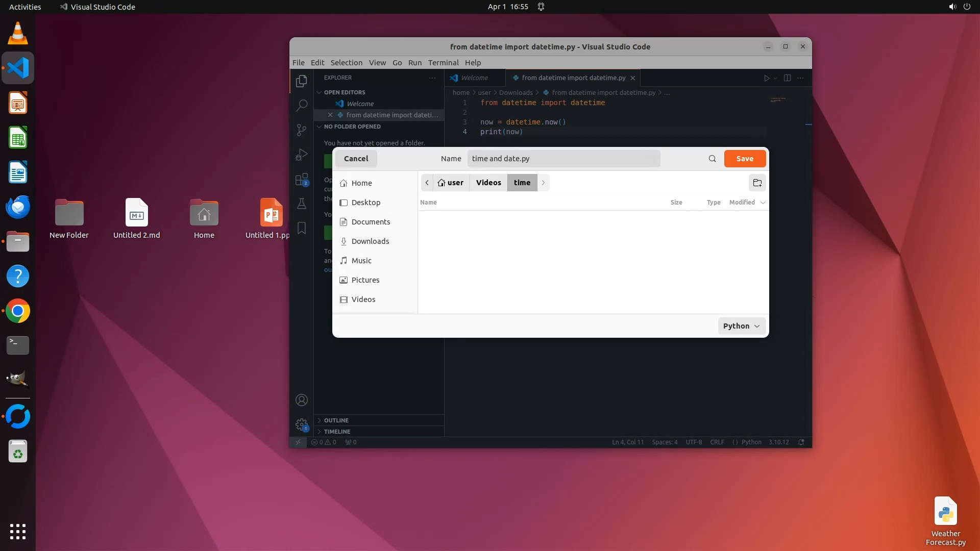Screen dimensions: 980x551
Task: Switch to the Welcome tab
Action: 474,78
